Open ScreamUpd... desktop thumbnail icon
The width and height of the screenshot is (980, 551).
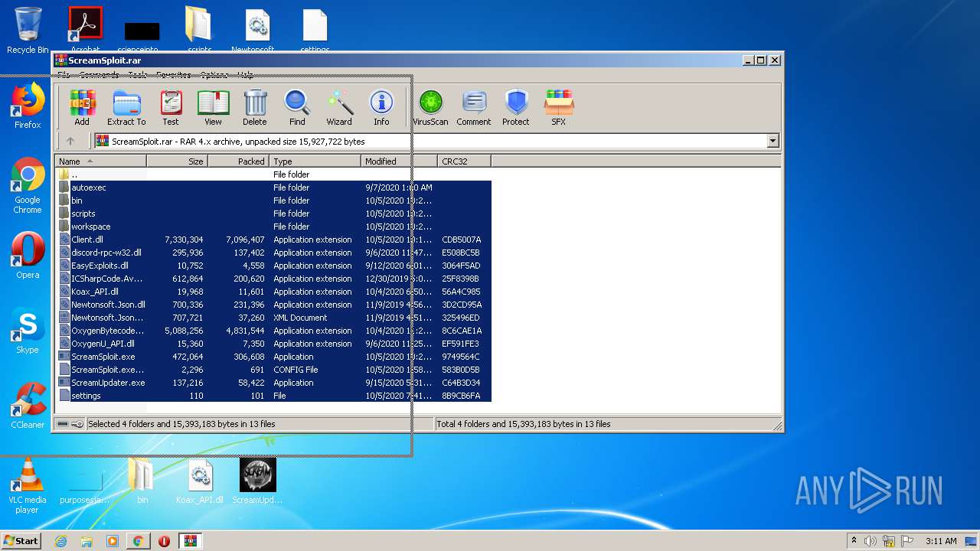tap(257, 481)
